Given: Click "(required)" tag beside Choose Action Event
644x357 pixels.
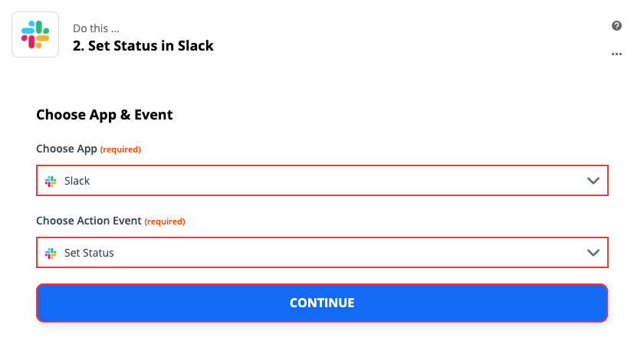Looking at the screenshot, I should (165, 221).
